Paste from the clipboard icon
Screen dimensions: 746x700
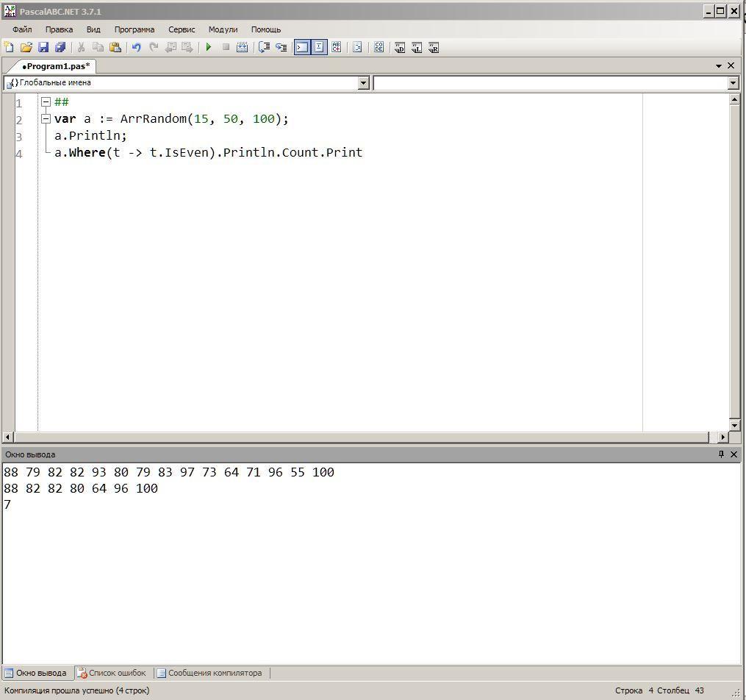(x=115, y=47)
